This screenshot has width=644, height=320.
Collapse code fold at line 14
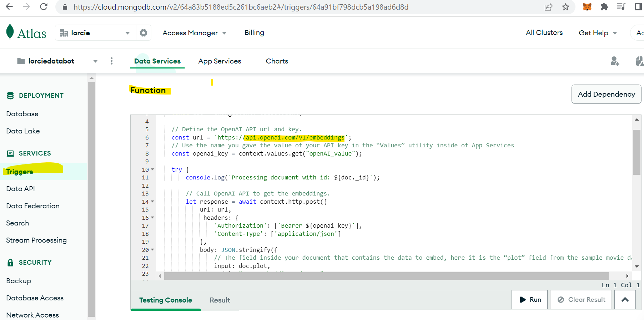tap(152, 202)
